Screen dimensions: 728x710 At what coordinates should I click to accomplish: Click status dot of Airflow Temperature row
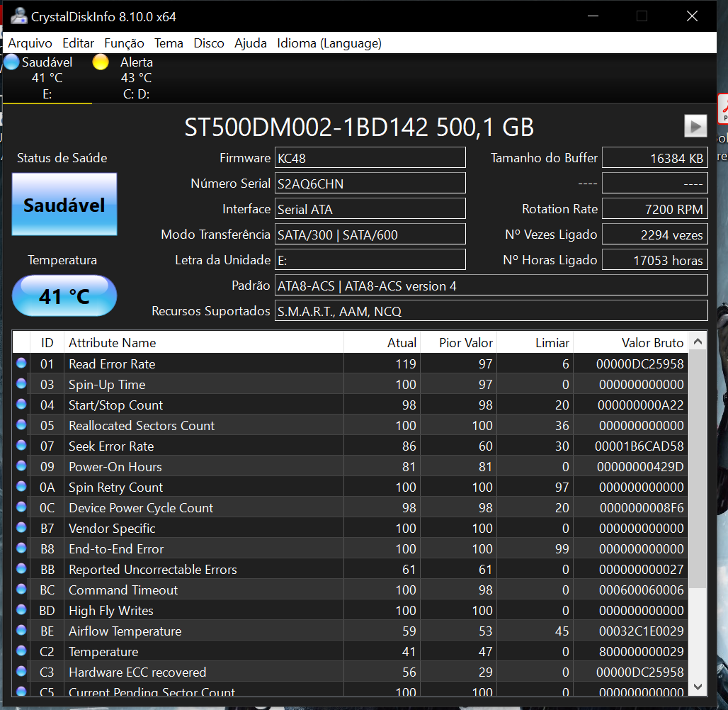(21, 630)
